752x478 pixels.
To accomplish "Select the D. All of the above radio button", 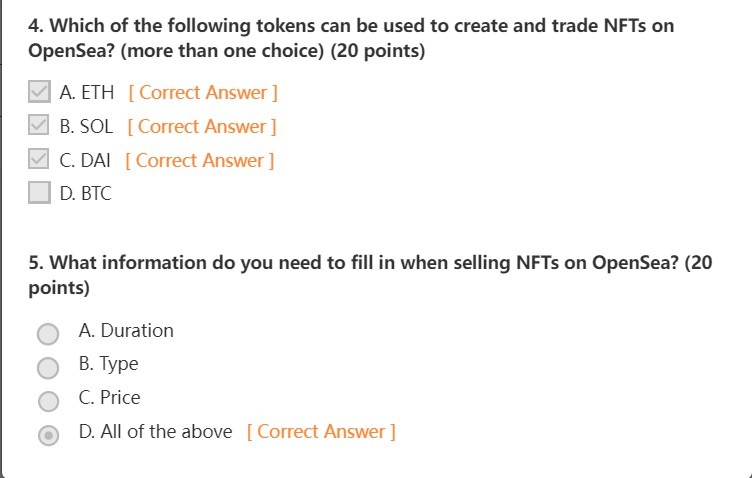I will click(48, 435).
